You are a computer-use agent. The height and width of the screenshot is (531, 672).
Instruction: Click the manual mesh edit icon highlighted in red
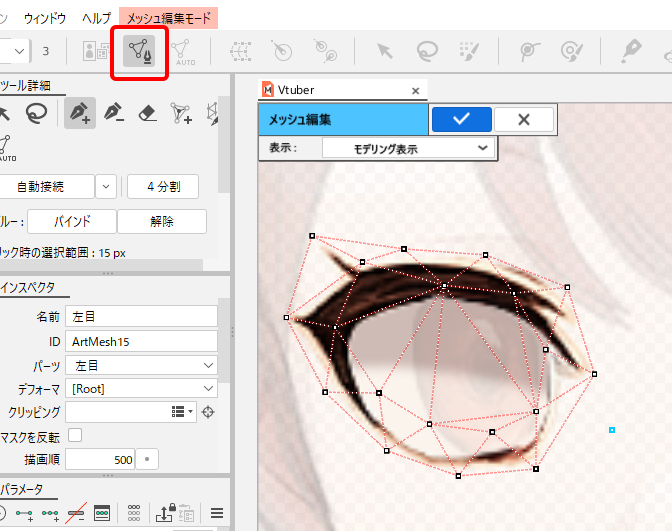pos(139,51)
